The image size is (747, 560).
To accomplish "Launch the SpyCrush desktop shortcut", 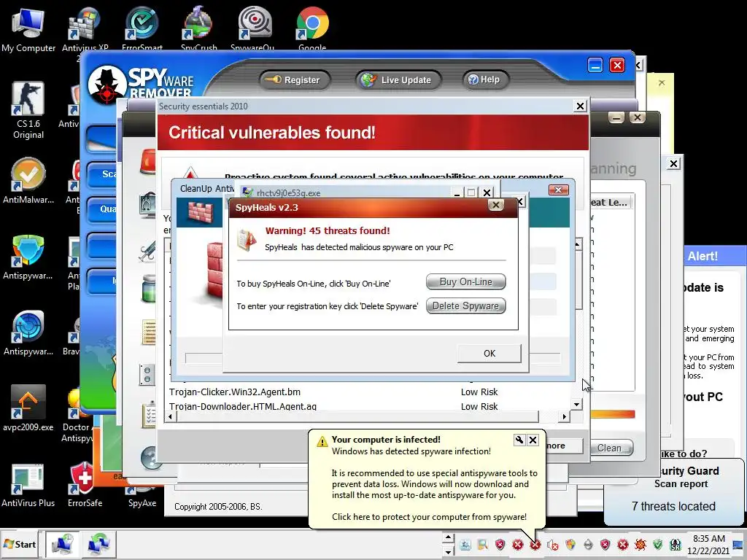I will 198,28.
